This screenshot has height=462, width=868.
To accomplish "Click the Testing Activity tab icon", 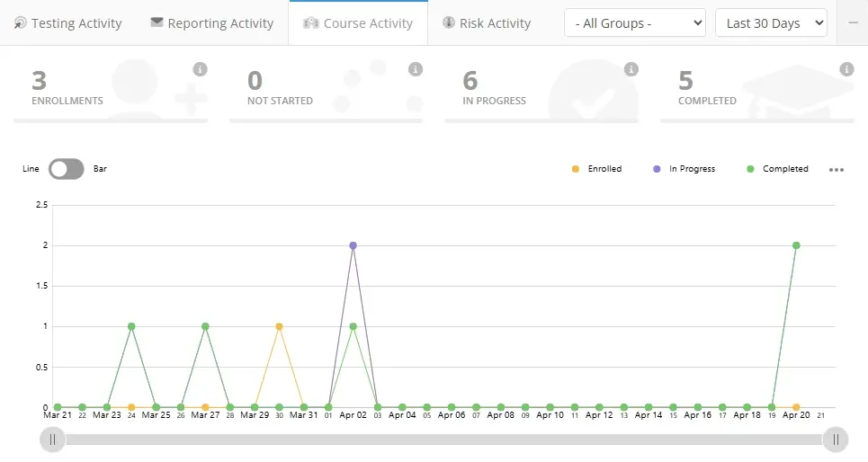I will coord(20,23).
